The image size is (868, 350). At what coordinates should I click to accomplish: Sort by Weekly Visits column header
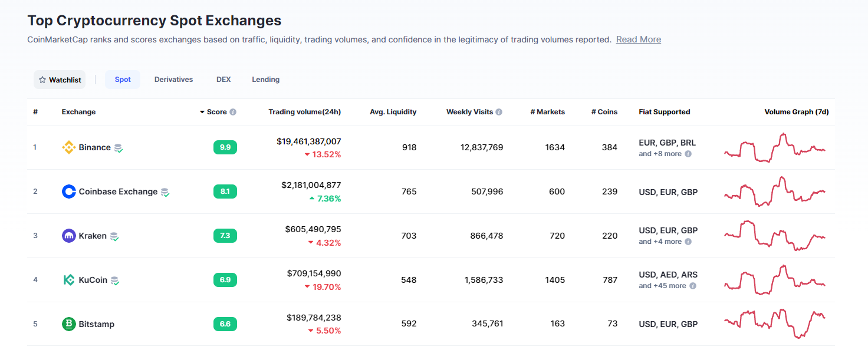coord(469,112)
